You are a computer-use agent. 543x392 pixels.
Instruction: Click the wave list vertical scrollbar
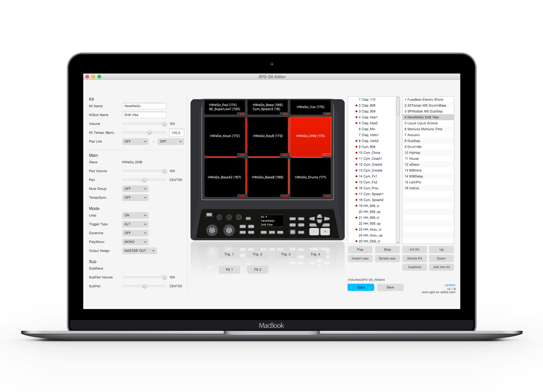point(398,108)
